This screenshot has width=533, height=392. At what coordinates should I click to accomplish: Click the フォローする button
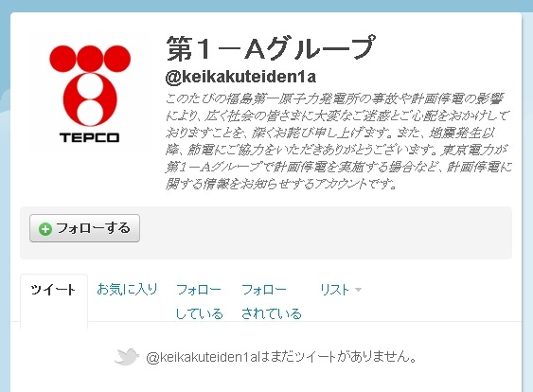click(84, 228)
